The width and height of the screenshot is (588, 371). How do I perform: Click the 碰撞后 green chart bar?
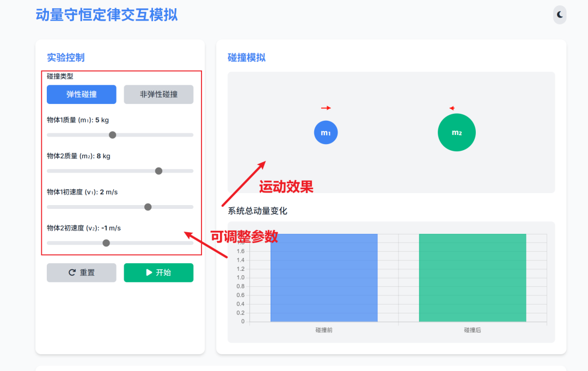(x=471, y=277)
